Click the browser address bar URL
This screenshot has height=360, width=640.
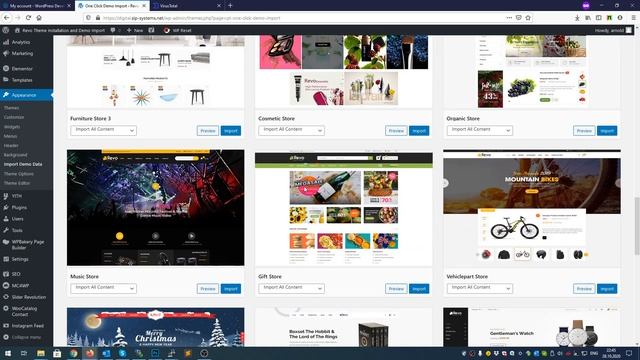pos(191,18)
